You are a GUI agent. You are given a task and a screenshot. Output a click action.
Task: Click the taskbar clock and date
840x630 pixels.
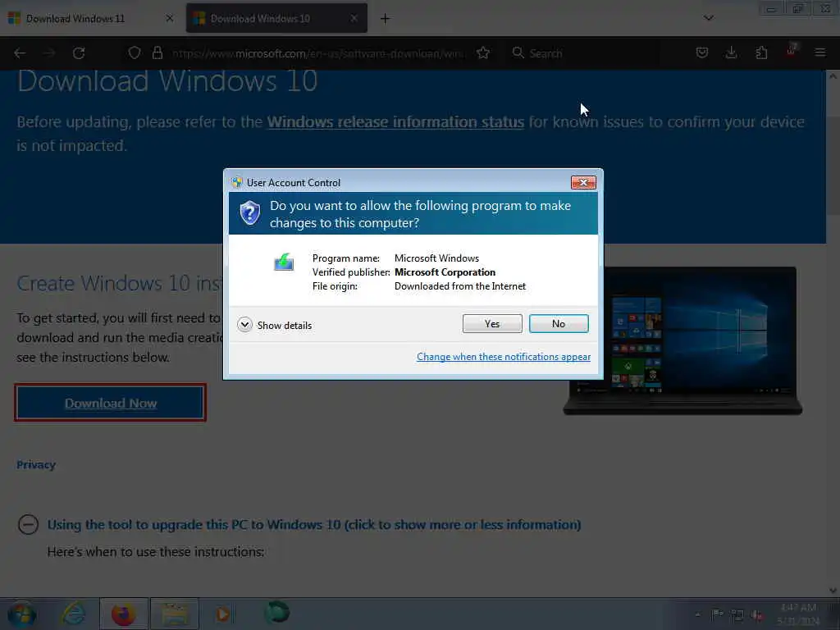[798, 614]
